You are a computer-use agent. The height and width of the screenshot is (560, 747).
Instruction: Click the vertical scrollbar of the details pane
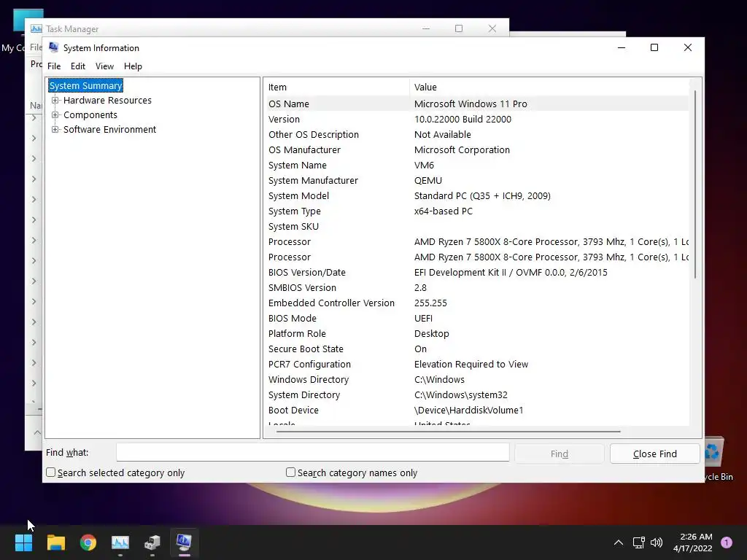(695, 184)
